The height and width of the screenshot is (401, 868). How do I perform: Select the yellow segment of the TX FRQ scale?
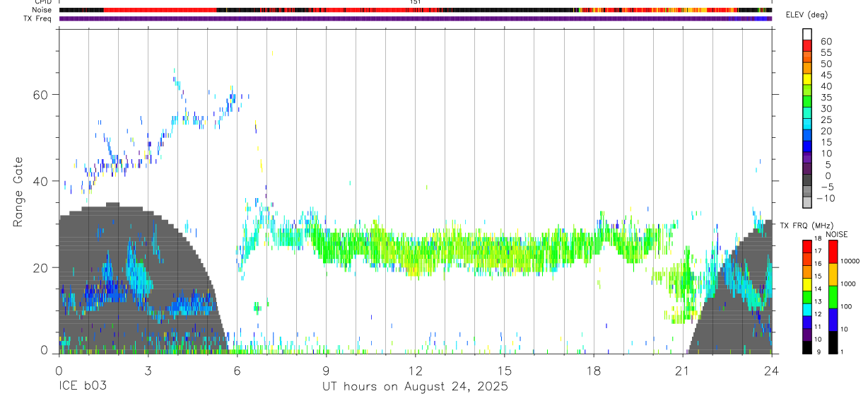[808, 284]
